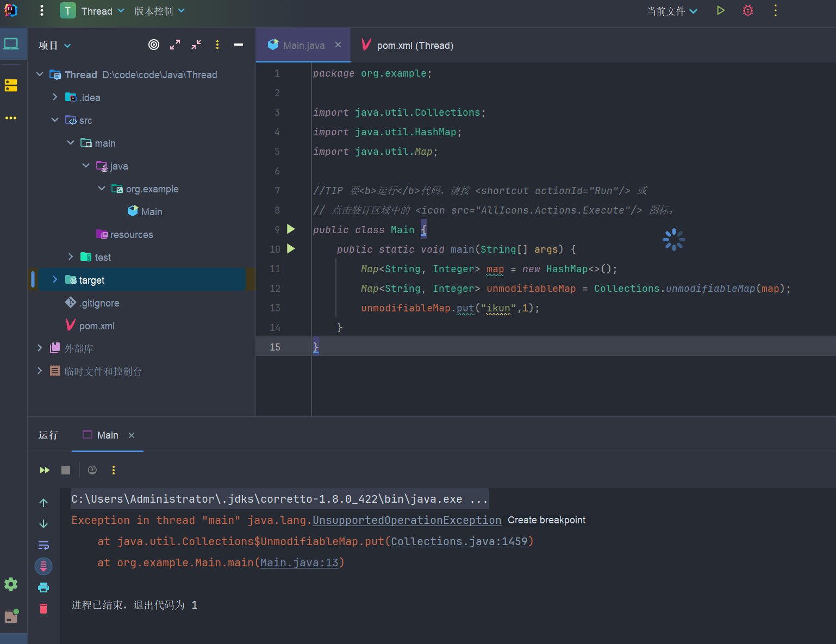Select the resources folder

[124, 234]
